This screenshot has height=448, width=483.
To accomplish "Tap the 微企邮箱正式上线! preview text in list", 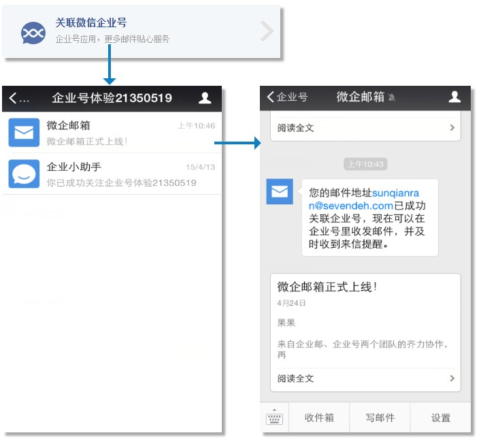I will coord(87,142).
